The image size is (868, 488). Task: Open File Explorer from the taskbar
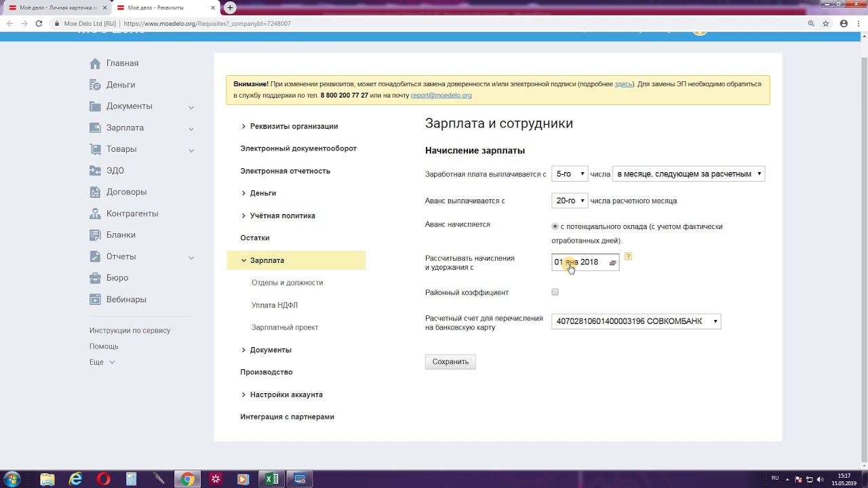pyautogui.click(x=47, y=479)
